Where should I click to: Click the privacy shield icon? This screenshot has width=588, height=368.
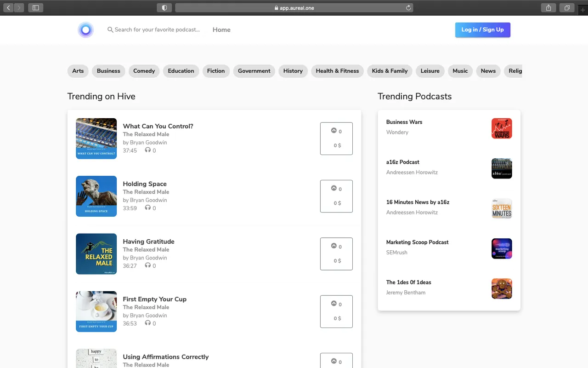(164, 8)
